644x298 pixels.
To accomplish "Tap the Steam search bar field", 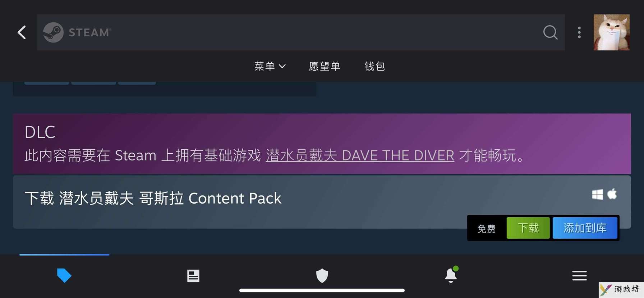I will 301,32.
